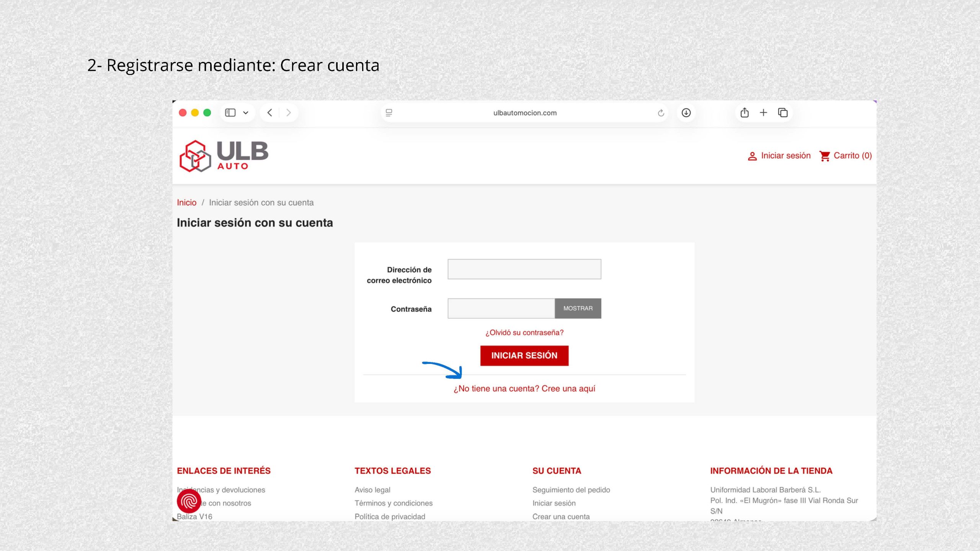The width and height of the screenshot is (980, 551).
Task: Open the Carrito (0) cart link
Action: [846, 156]
